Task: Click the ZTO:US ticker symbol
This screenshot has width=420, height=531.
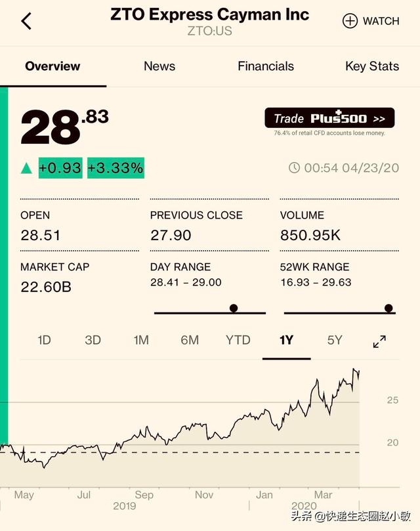Action: click(x=209, y=31)
